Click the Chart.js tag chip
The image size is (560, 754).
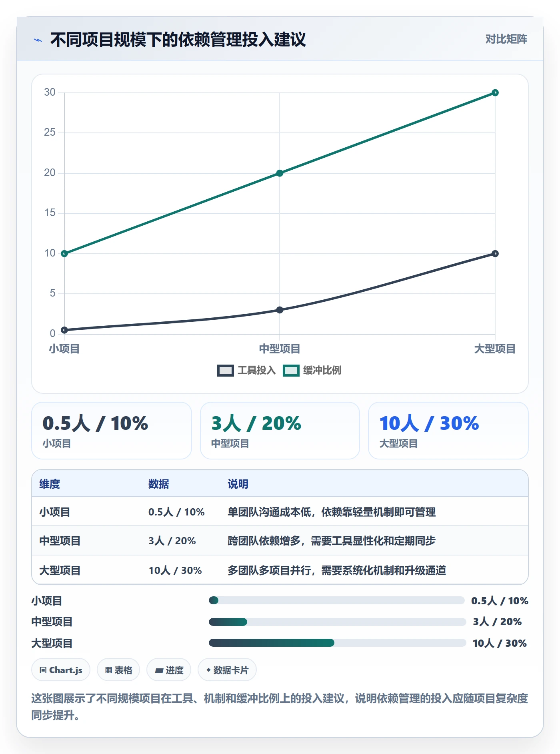click(x=61, y=670)
